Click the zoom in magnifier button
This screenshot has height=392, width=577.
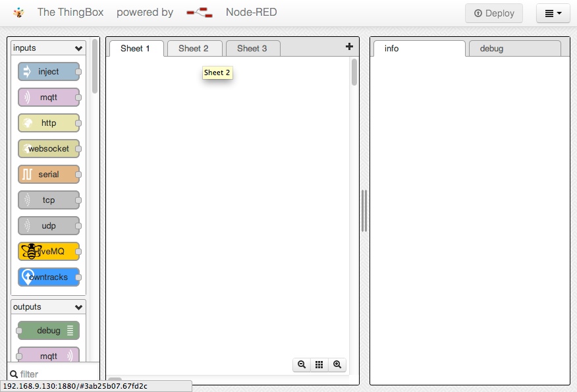pyautogui.click(x=337, y=364)
